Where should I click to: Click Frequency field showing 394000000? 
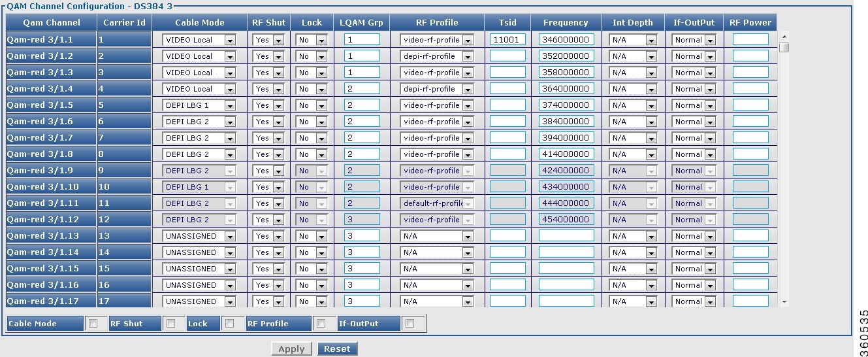click(566, 138)
